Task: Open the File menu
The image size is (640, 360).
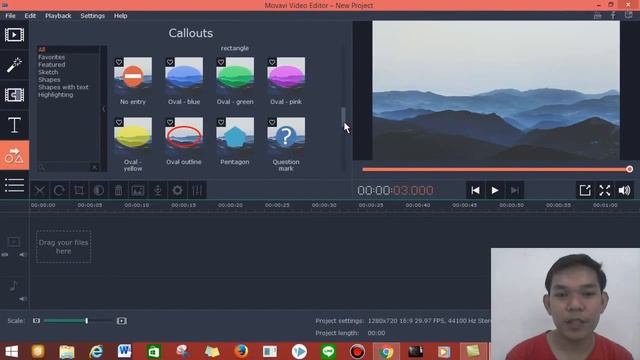Action: 10,16
